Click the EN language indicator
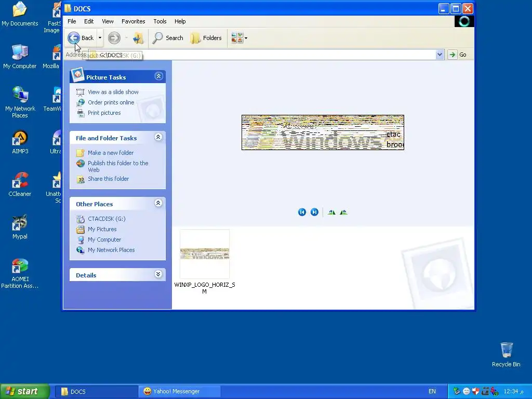 pyautogui.click(x=432, y=392)
